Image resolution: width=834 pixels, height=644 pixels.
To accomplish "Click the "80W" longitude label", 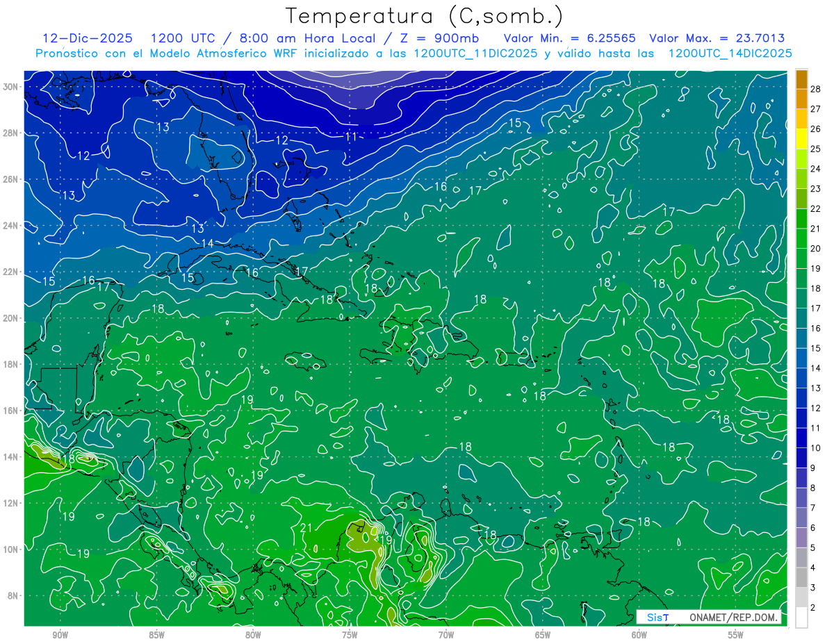I will pos(253,635).
